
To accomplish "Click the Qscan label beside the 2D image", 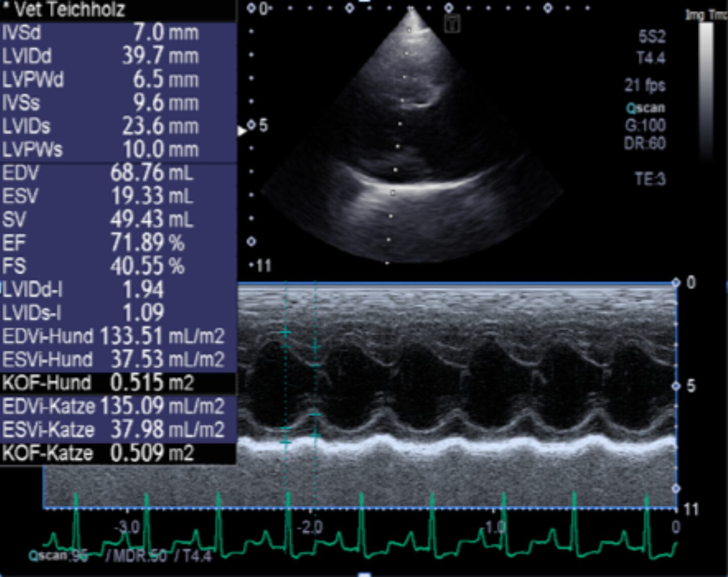I will [646, 108].
